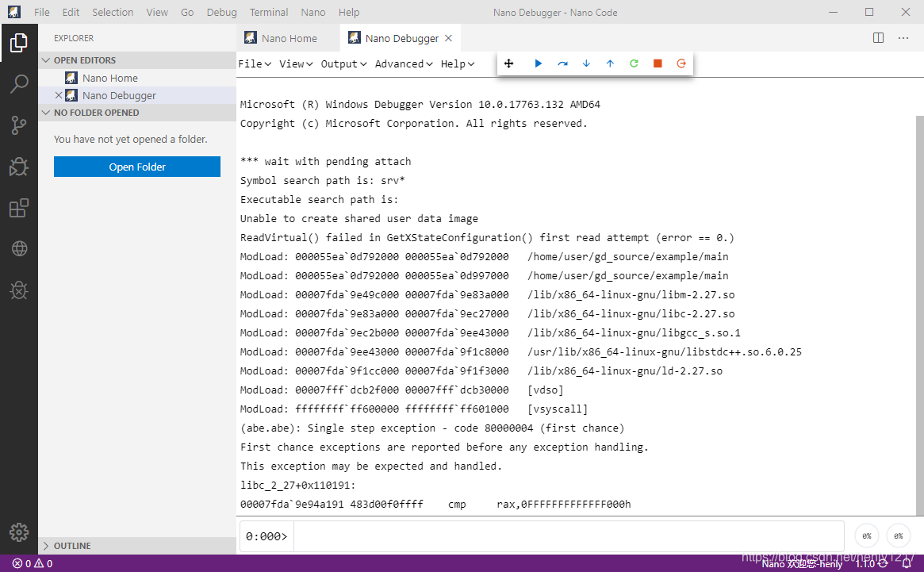Open the Help menu in the title bar
The image size is (924, 572).
click(349, 12)
